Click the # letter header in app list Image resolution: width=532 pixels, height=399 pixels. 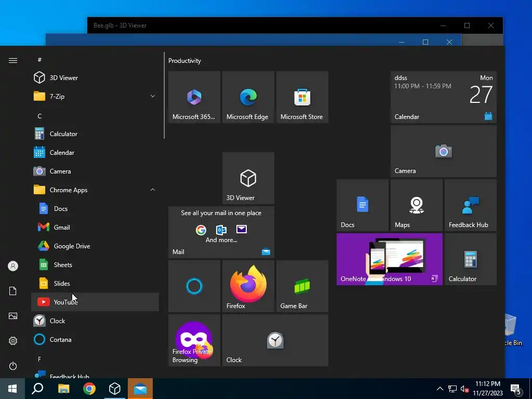(x=39, y=60)
